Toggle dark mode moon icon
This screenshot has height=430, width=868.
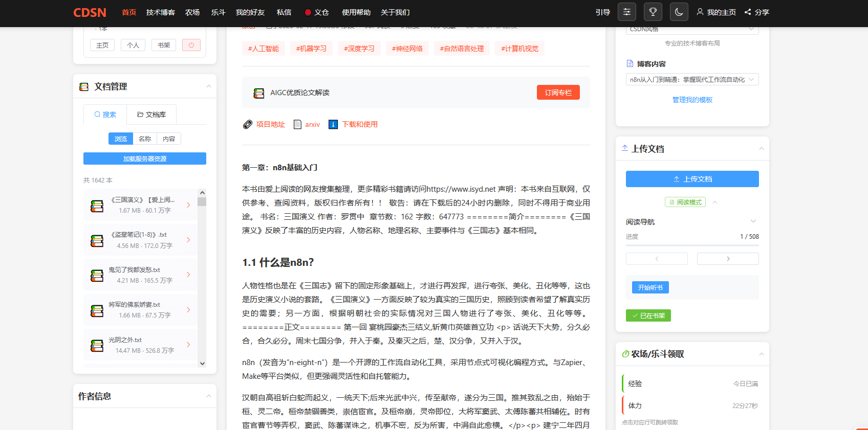tap(679, 12)
